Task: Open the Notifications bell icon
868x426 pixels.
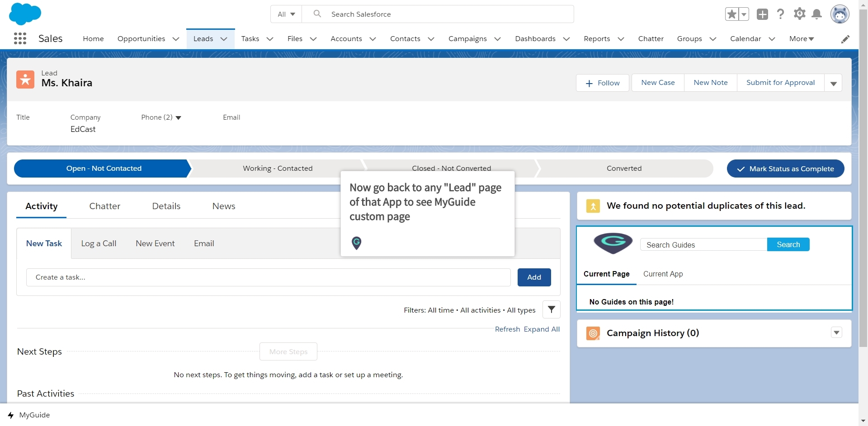Action: (816, 14)
